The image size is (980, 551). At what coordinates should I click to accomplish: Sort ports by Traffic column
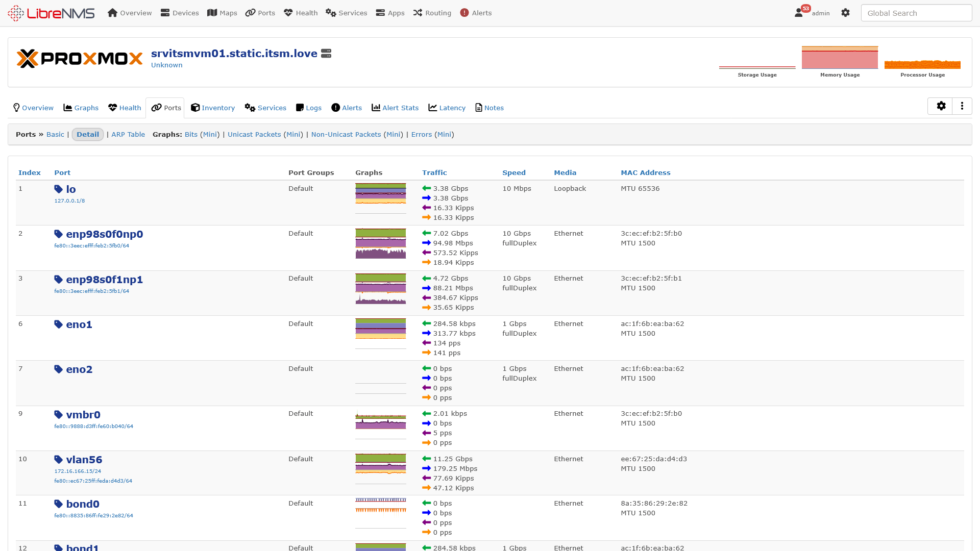(x=434, y=173)
